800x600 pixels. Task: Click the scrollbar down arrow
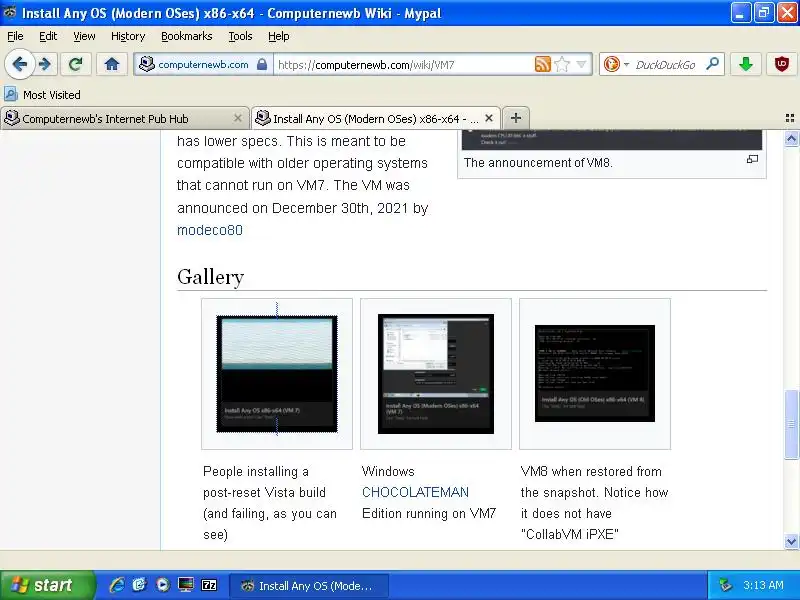click(791, 541)
